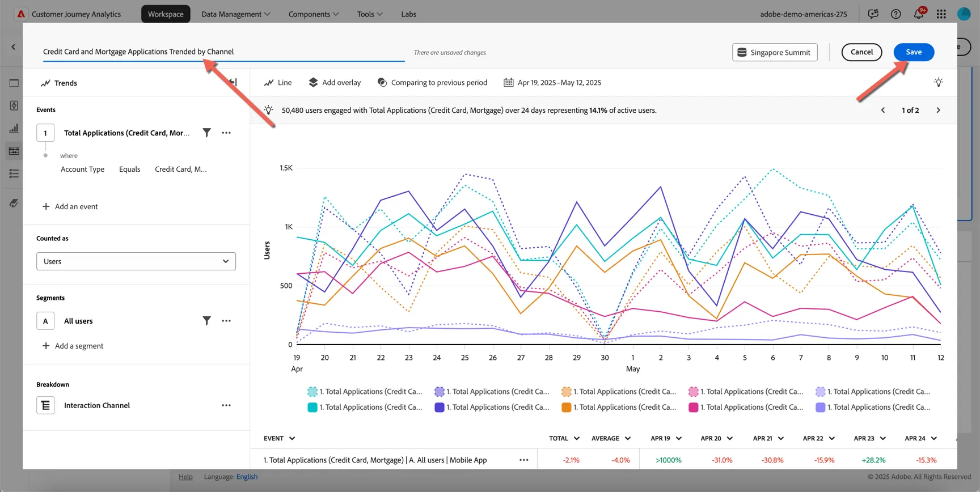
Task: Open the Labs tab
Action: click(409, 14)
